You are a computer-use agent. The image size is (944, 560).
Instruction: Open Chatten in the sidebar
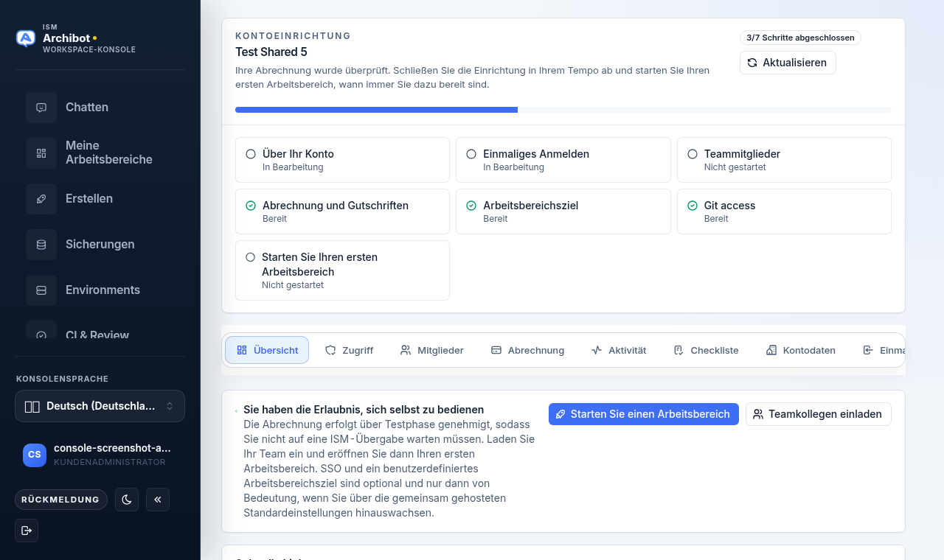click(x=100, y=108)
